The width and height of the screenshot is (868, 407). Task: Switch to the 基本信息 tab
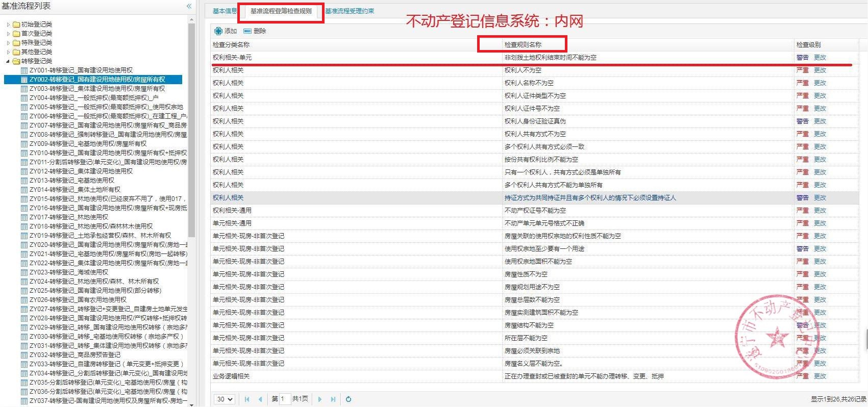[x=225, y=11]
